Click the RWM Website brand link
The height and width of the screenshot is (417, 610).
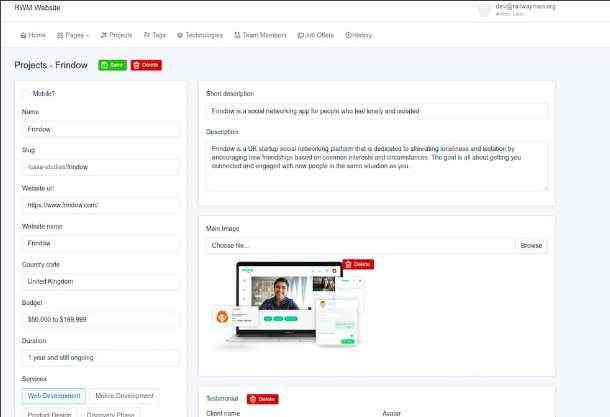(35, 8)
